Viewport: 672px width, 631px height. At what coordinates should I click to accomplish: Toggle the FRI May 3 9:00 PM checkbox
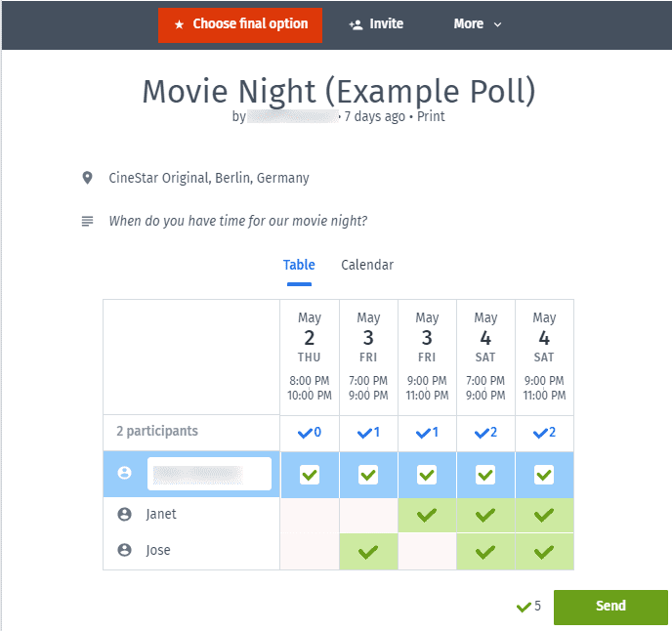tap(427, 475)
